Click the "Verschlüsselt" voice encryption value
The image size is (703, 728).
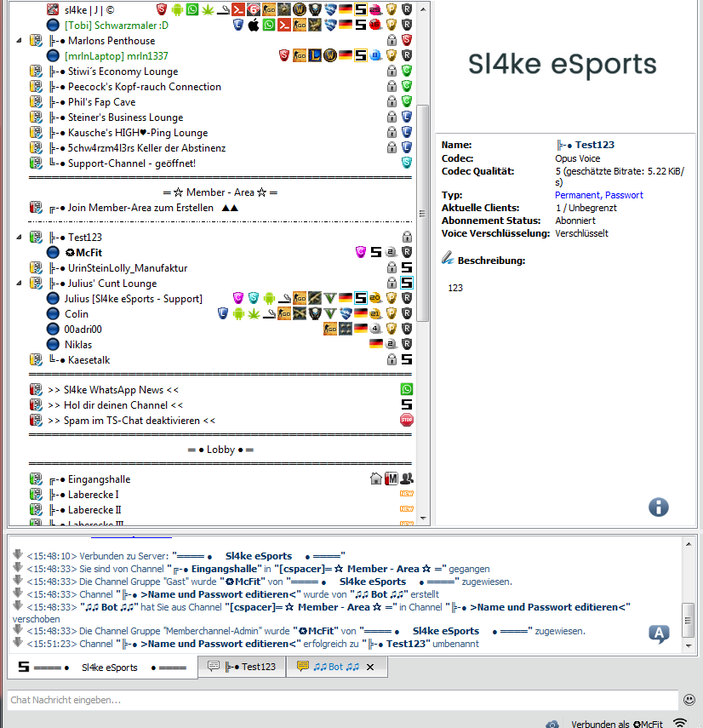[582, 233]
